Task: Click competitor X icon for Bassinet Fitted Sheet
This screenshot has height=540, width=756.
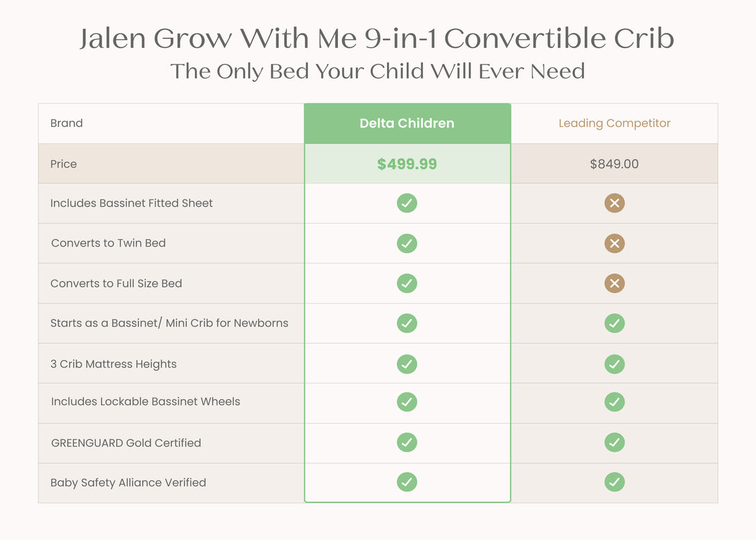Action: click(x=615, y=204)
